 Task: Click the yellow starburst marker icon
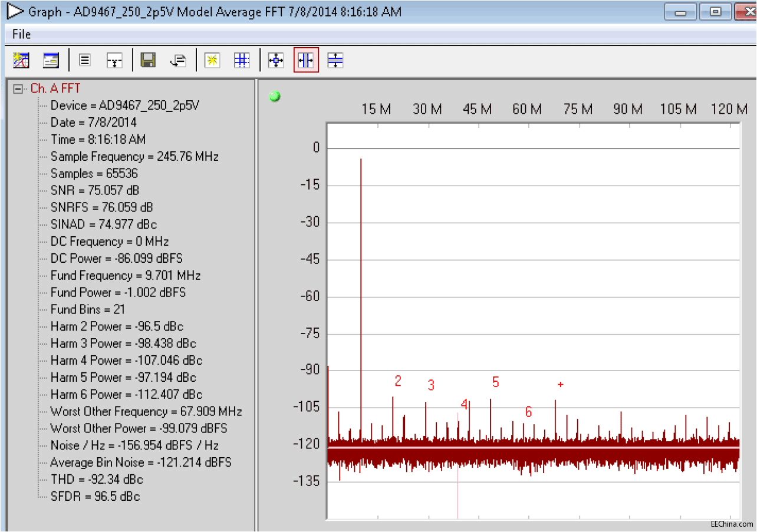click(x=212, y=60)
